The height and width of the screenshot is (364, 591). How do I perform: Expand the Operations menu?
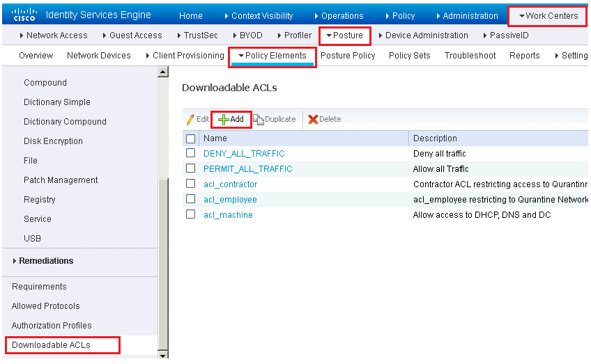(x=339, y=16)
